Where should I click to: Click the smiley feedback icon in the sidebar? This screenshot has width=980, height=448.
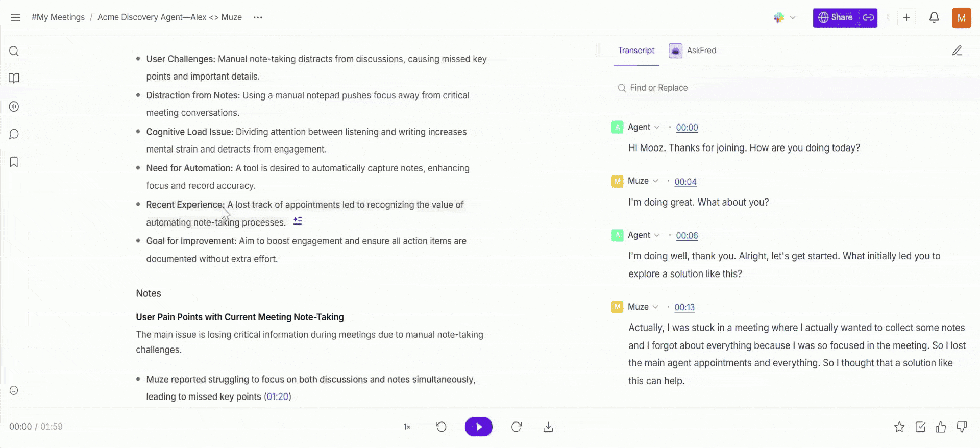14,390
